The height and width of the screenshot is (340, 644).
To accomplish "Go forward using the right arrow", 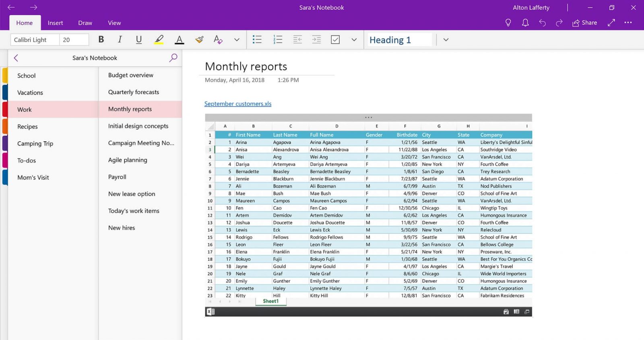I will point(33,7).
